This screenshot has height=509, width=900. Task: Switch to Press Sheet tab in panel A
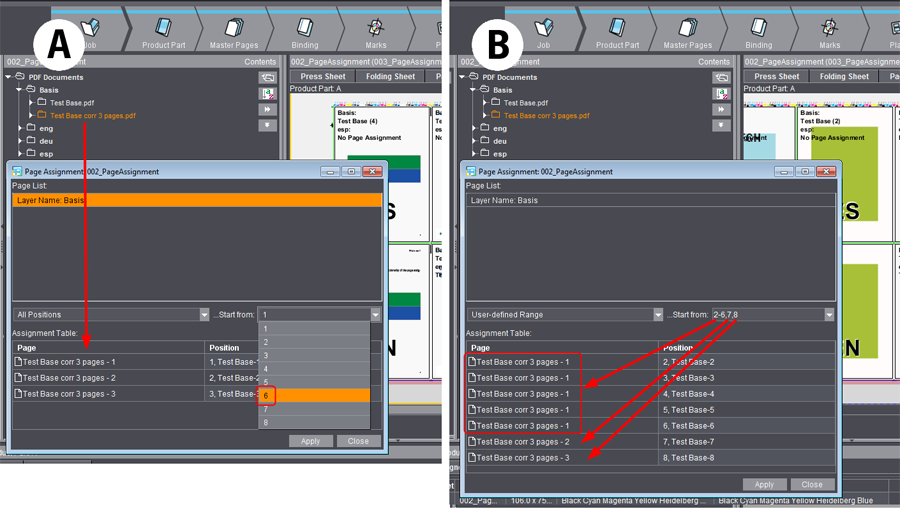(323, 76)
